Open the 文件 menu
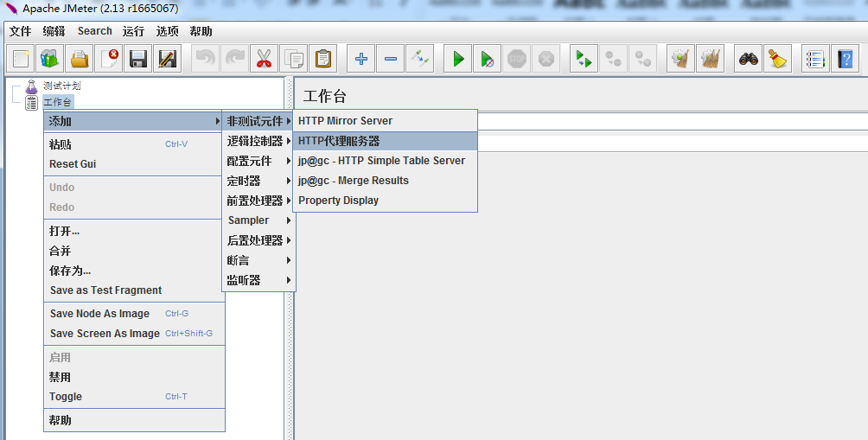The image size is (868, 440). 21,31
